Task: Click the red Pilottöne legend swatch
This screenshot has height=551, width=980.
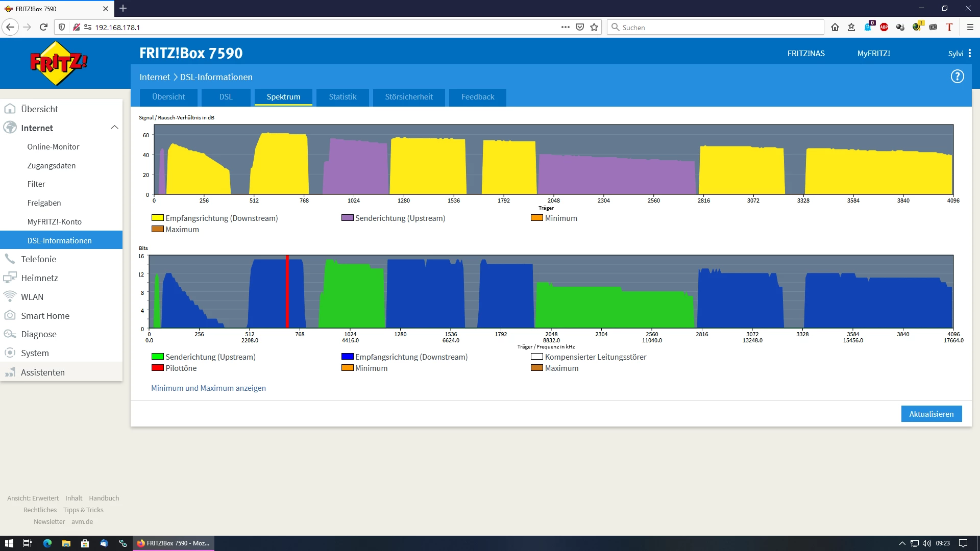Action: 157,368
